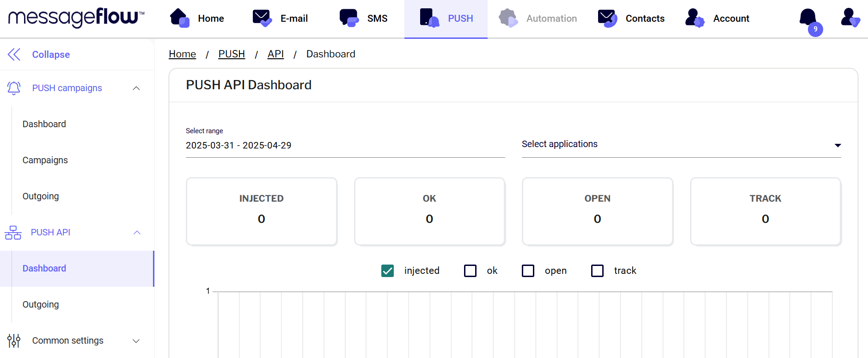
Task: Uncheck the injected checkbox
Action: 387,271
